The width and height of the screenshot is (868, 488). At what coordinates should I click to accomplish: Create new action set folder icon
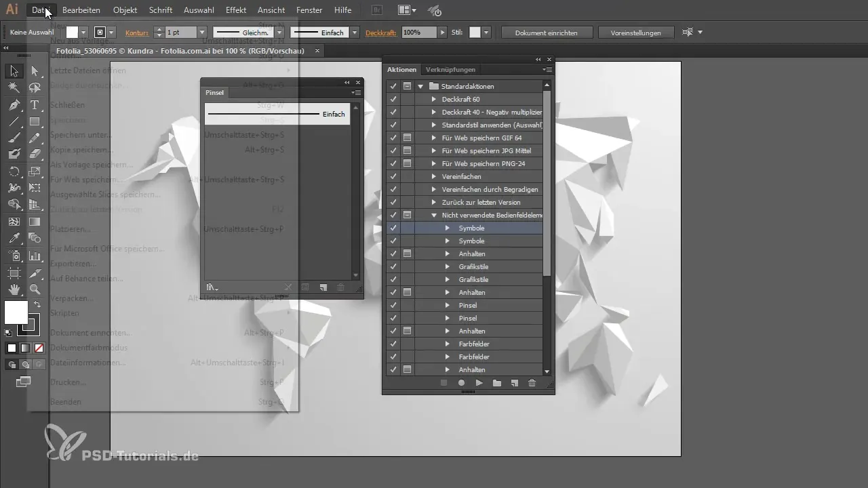(496, 383)
